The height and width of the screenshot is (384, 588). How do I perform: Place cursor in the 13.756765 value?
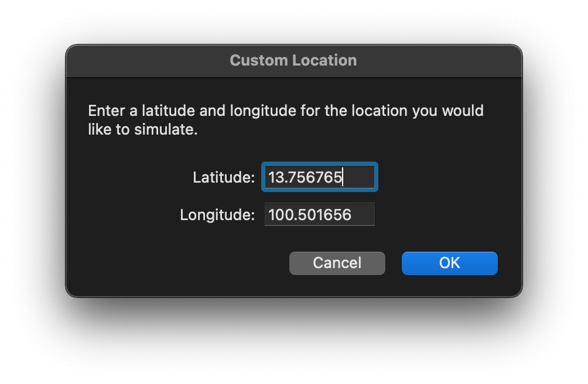305,177
